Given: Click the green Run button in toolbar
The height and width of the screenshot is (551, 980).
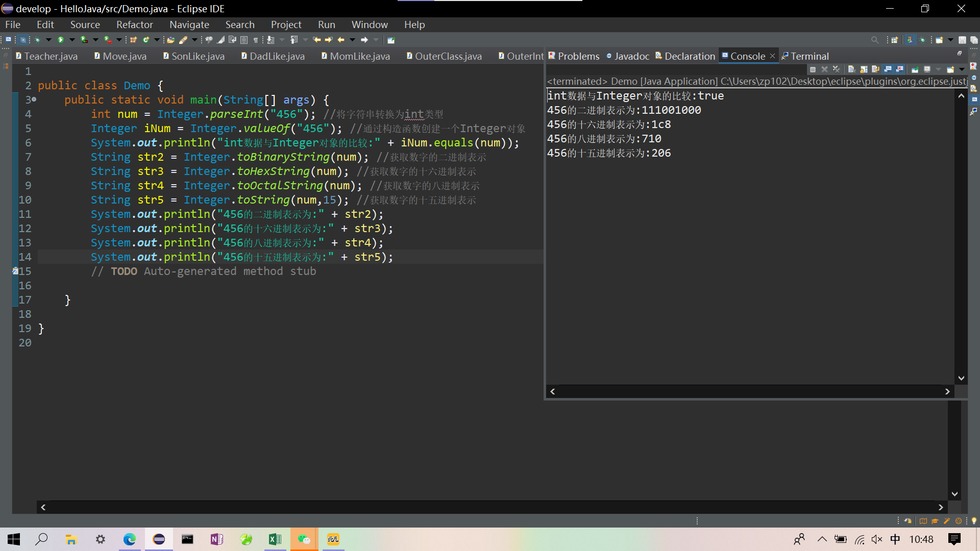Looking at the screenshot, I should [x=60, y=40].
